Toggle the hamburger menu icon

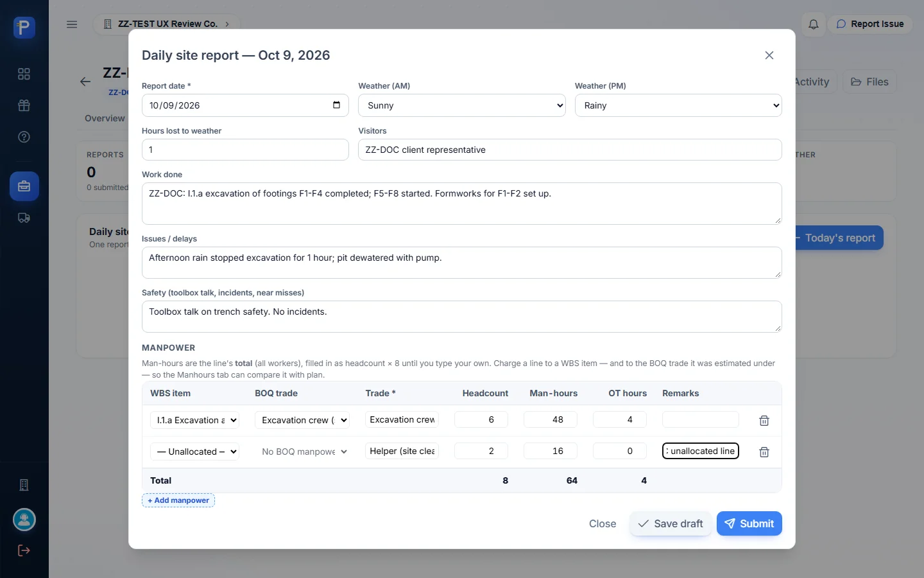tap(72, 24)
